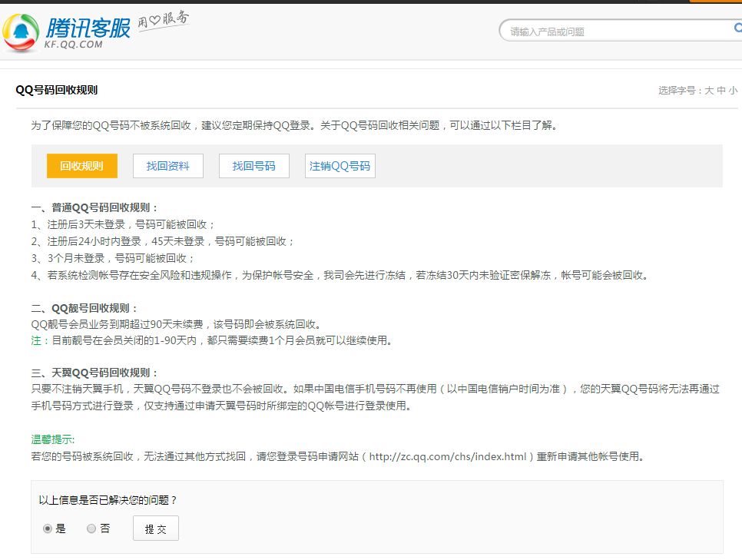Set font size to 小

tap(733, 89)
